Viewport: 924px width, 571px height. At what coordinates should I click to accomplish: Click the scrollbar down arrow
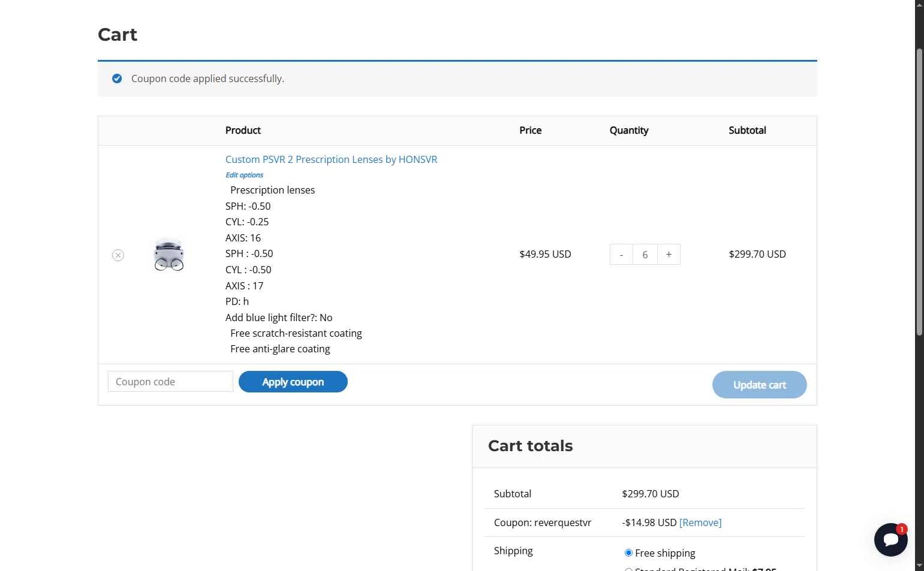tap(919, 566)
